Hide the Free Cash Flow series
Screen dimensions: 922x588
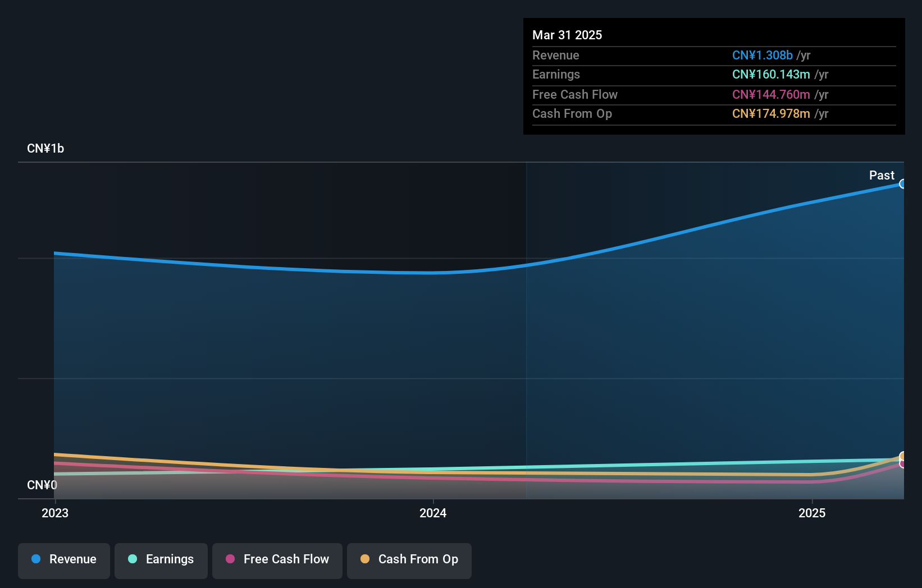(x=277, y=560)
